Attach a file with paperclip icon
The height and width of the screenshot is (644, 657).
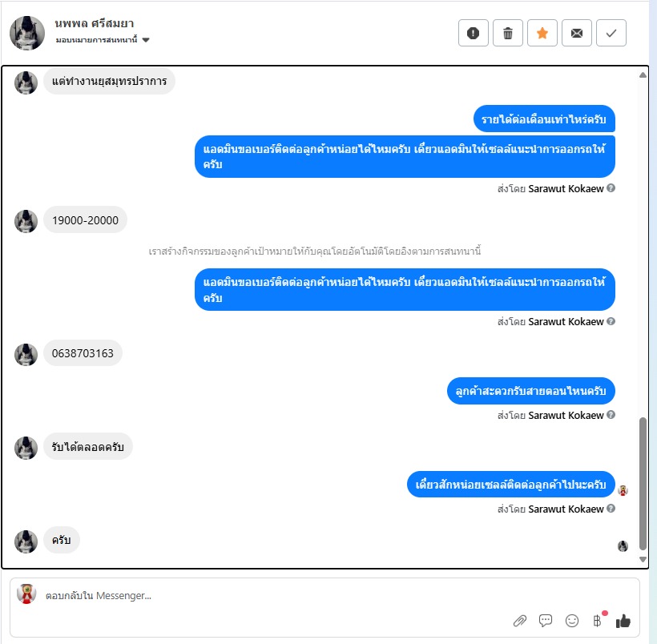(519, 621)
